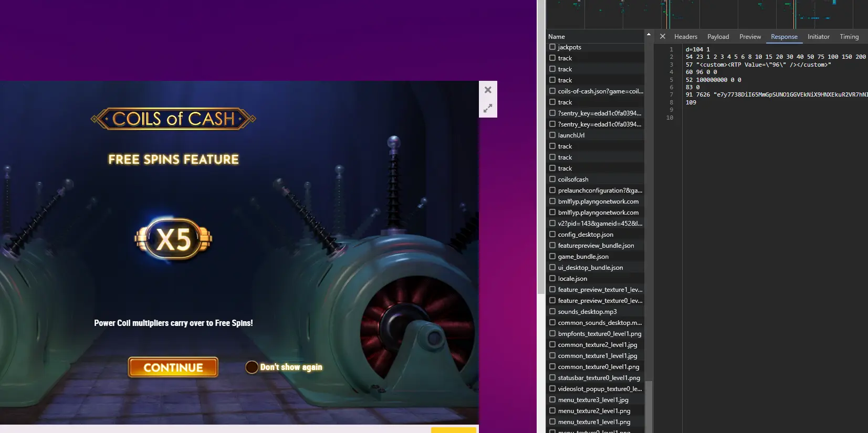
Task: Select the common_sounds_desktop request row
Action: pyautogui.click(x=595, y=323)
